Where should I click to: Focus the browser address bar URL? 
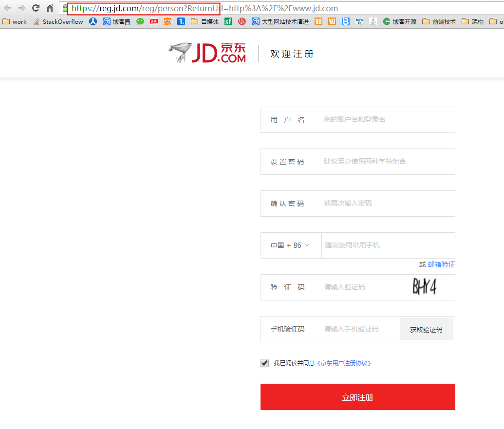point(205,8)
